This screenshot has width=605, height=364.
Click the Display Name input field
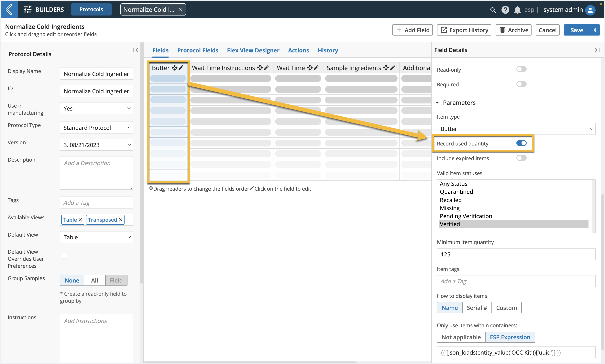96,74
